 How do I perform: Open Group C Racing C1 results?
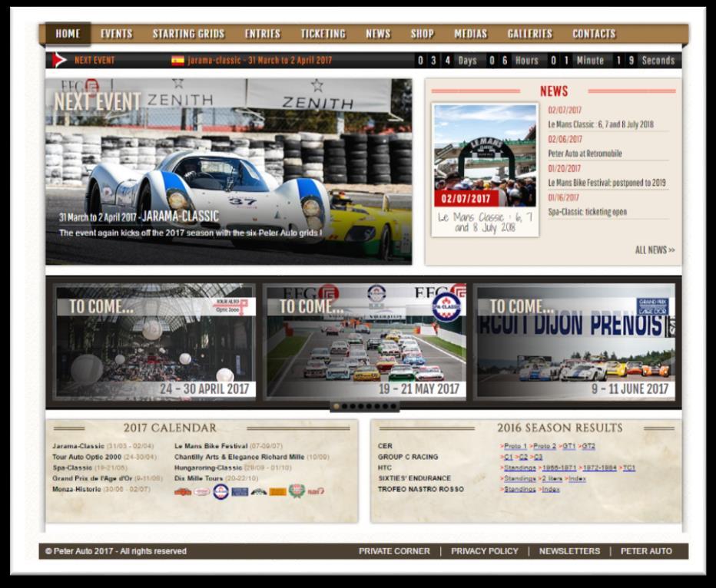pyautogui.click(x=509, y=457)
